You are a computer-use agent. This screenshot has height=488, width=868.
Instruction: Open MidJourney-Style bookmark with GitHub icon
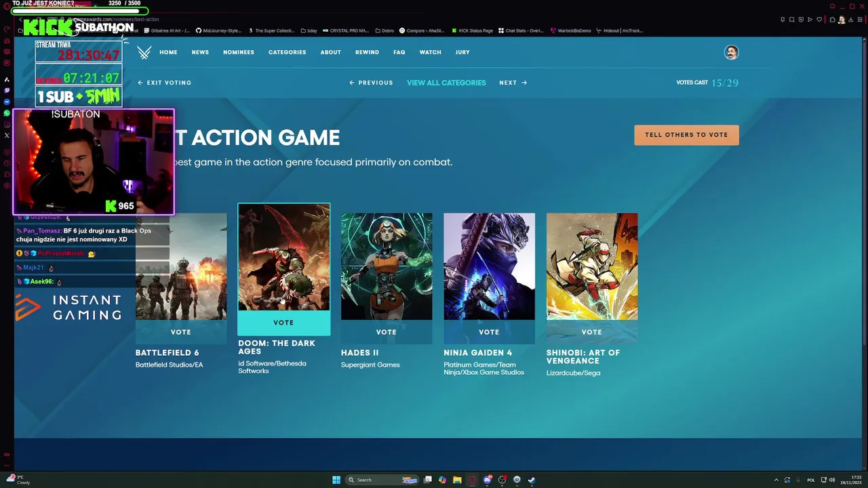click(218, 30)
